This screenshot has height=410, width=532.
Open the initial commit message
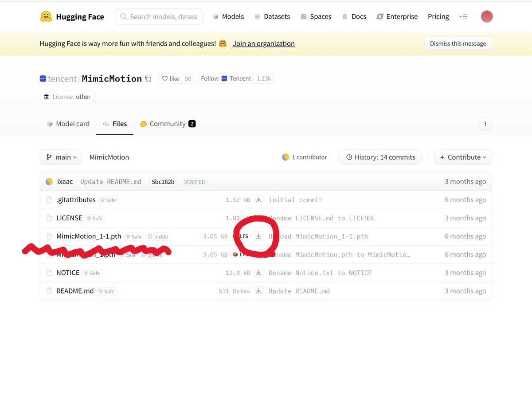coord(295,200)
